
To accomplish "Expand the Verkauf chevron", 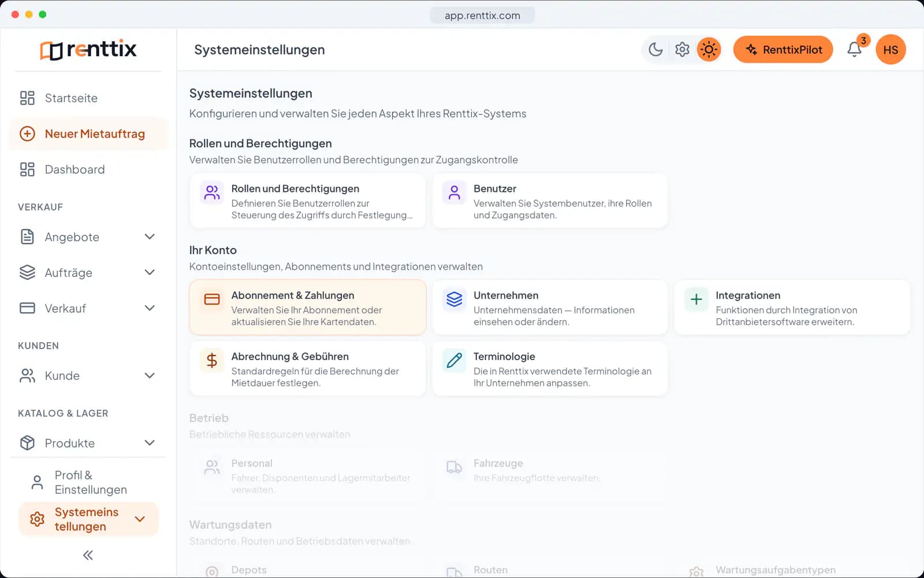I will click(150, 308).
